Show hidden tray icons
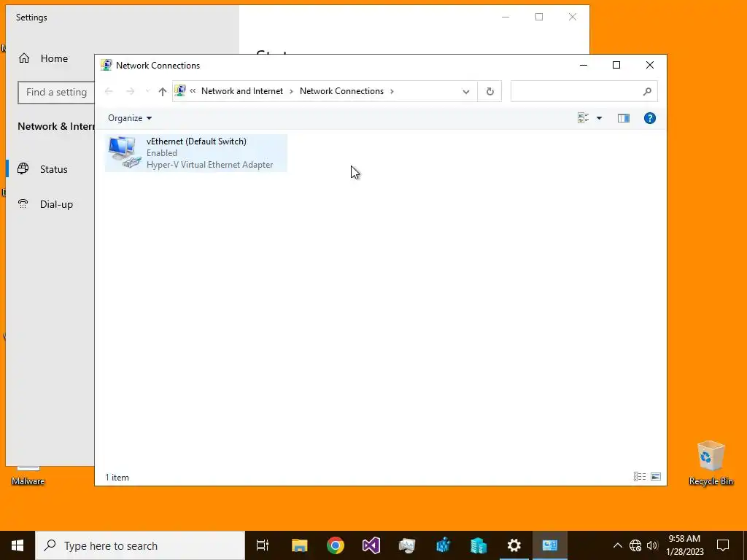Image resolution: width=747 pixels, height=560 pixels. (617, 545)
